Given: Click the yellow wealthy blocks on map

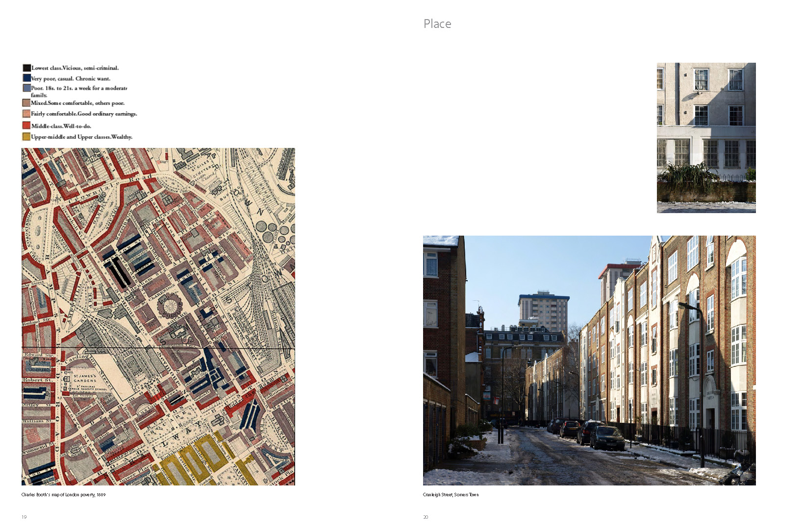Looking at the screenshot, I should click(x=199, y=459).
